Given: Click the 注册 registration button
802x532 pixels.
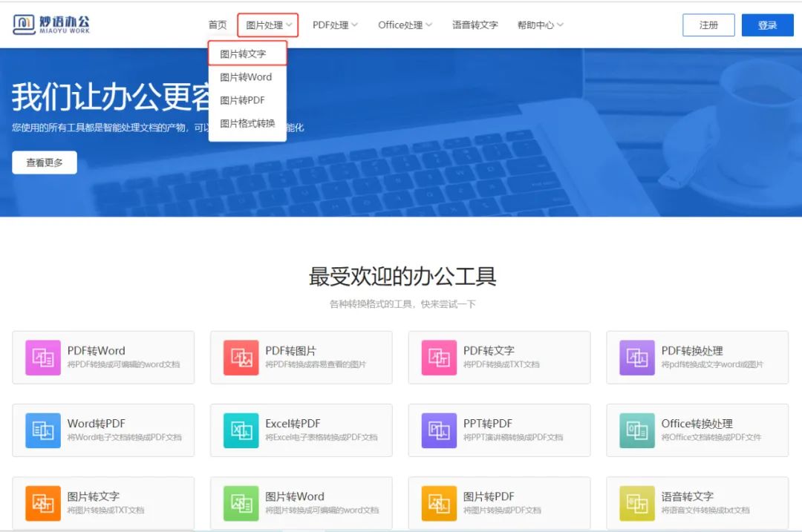Looking at the screenshot, I should pyautogui.click(x=708, y=24).
